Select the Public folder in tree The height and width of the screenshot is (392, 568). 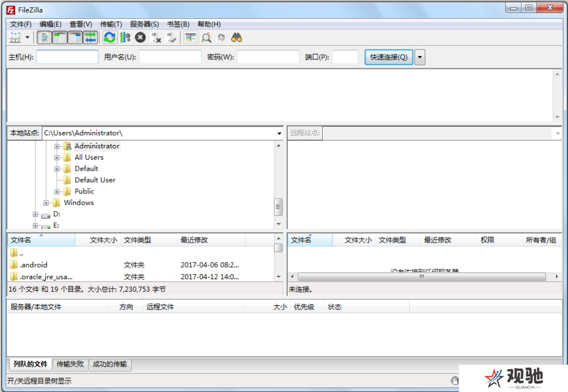pos(84,191)
